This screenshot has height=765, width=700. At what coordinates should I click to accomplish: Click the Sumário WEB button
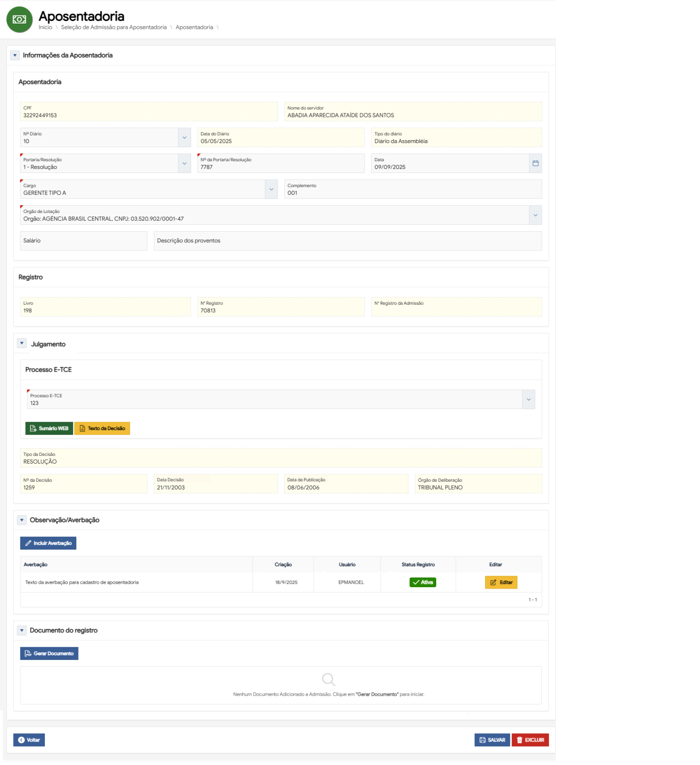(x=49, y=428)
